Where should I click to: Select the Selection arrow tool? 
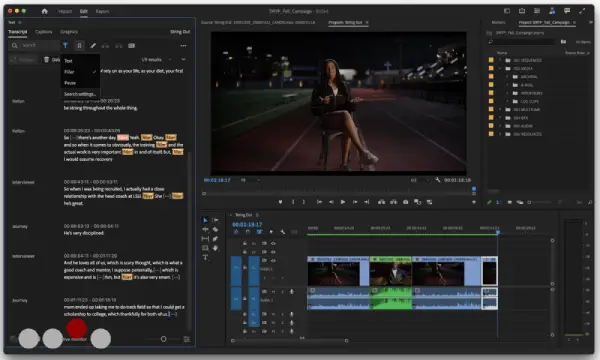click(205, 220)
